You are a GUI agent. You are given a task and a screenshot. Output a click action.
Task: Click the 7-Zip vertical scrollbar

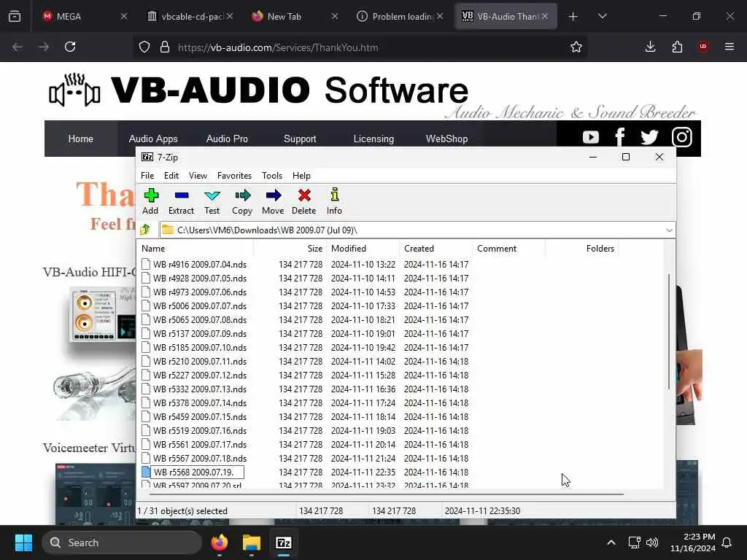(669, 332)
